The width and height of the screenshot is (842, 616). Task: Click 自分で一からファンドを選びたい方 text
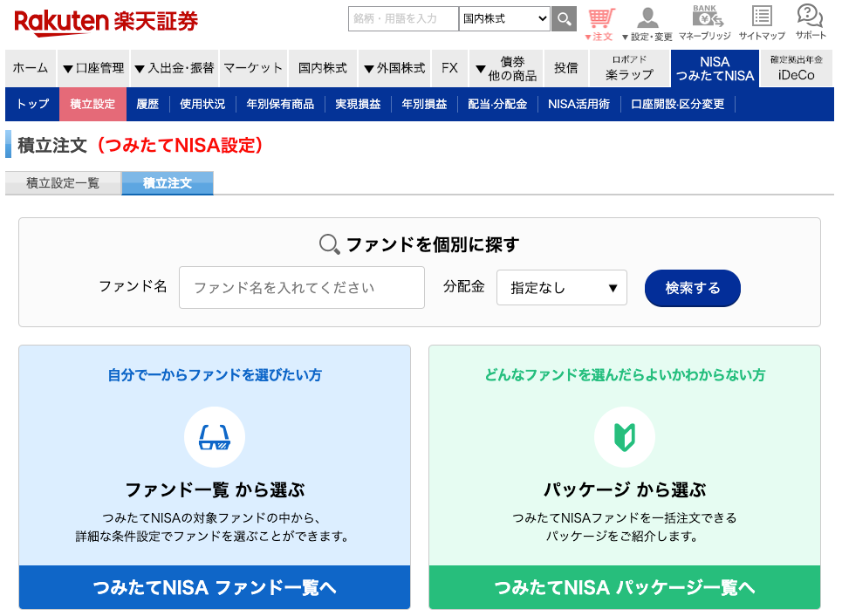click(x=215, y=375)
